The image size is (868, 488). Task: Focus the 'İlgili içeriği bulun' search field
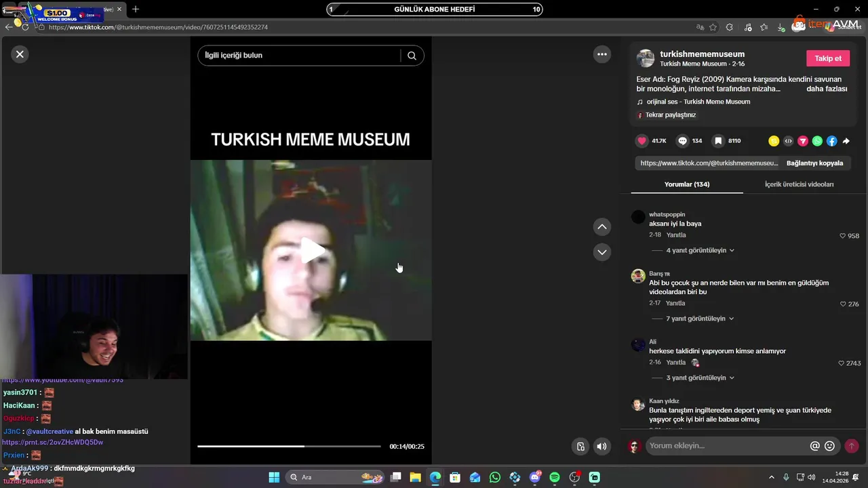coord(298,56)
